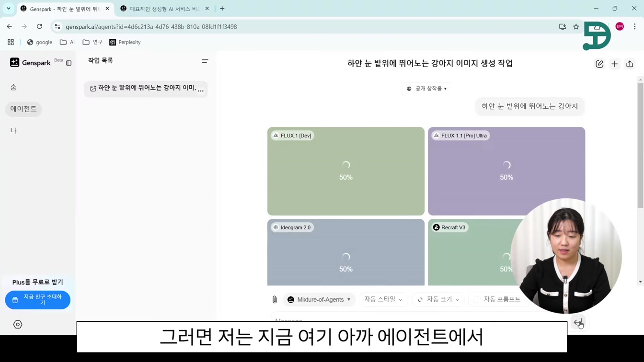The height and width of the screenshot is (362, 644).
Task: Focus the address bar URL
Action: [x=151, y=27]
